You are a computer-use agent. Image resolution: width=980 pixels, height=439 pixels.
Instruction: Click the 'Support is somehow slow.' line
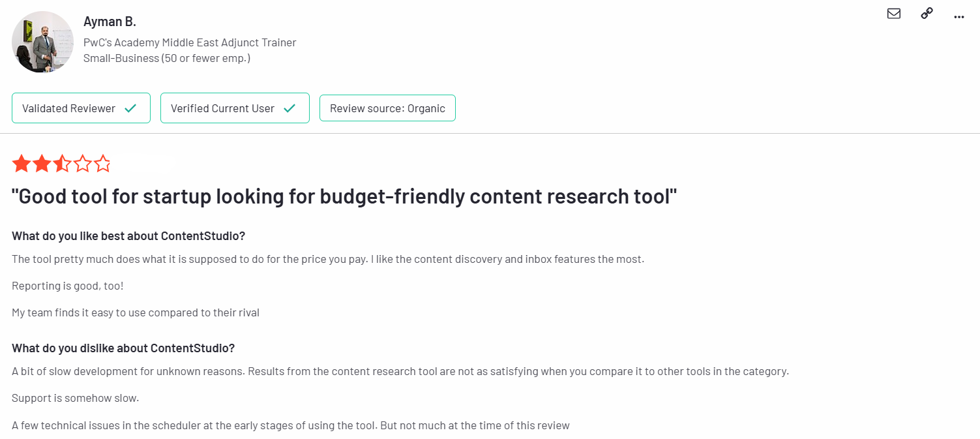76,398
